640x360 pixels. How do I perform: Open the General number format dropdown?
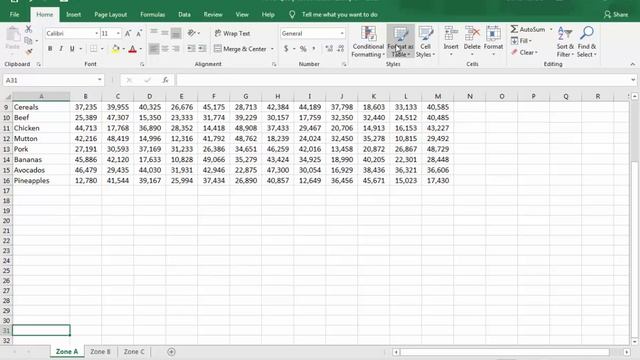342,33
